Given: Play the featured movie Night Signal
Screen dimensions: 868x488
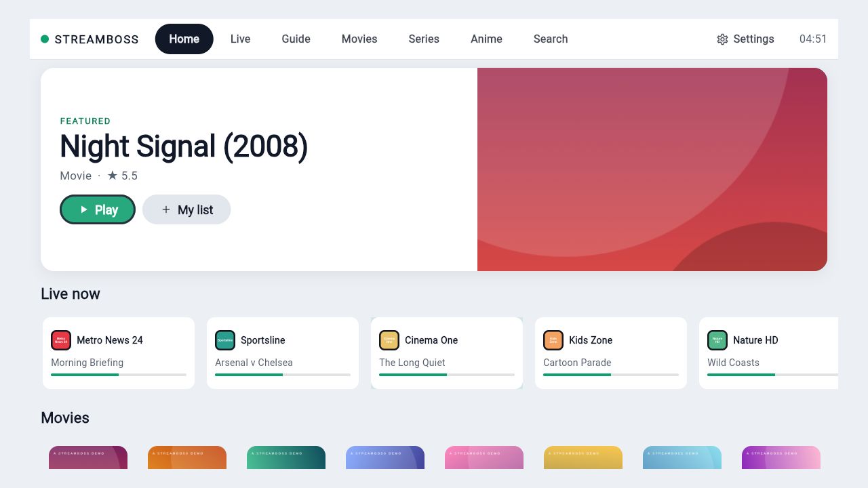Looking at the screenshot, I should click(x=98, y=209).
